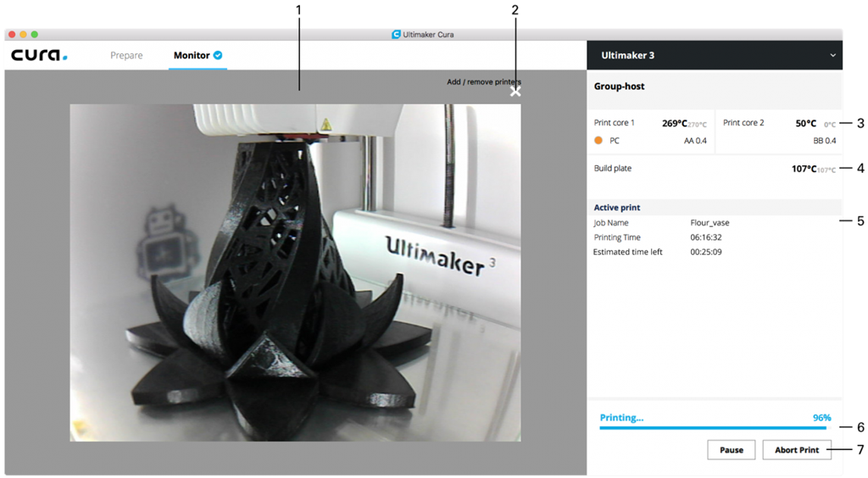This screenshot has width=868, height=478.
Task: Click the printing time 06:16:32
Action: (706, 237)
